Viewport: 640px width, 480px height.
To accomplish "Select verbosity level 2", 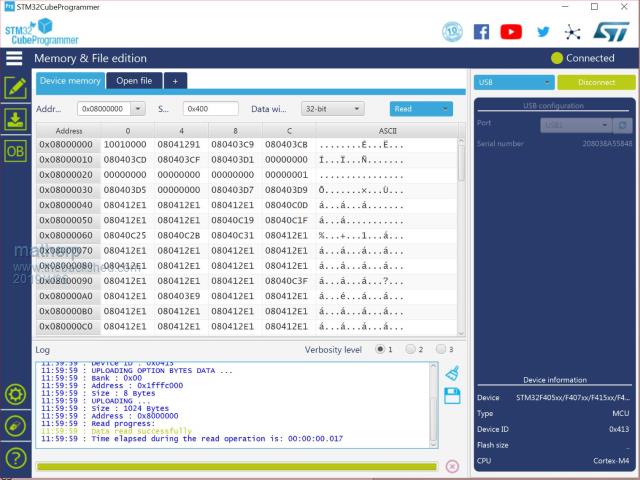I will (410, 349).
